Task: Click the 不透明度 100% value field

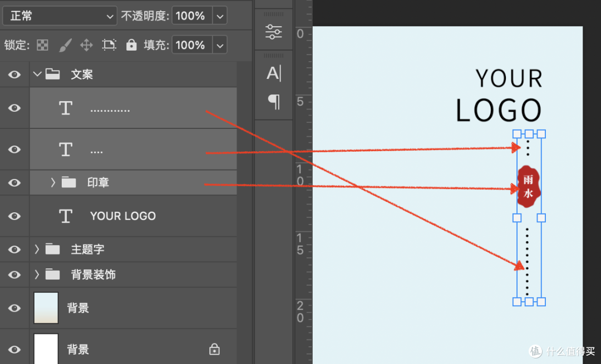Action: point(192,16)
